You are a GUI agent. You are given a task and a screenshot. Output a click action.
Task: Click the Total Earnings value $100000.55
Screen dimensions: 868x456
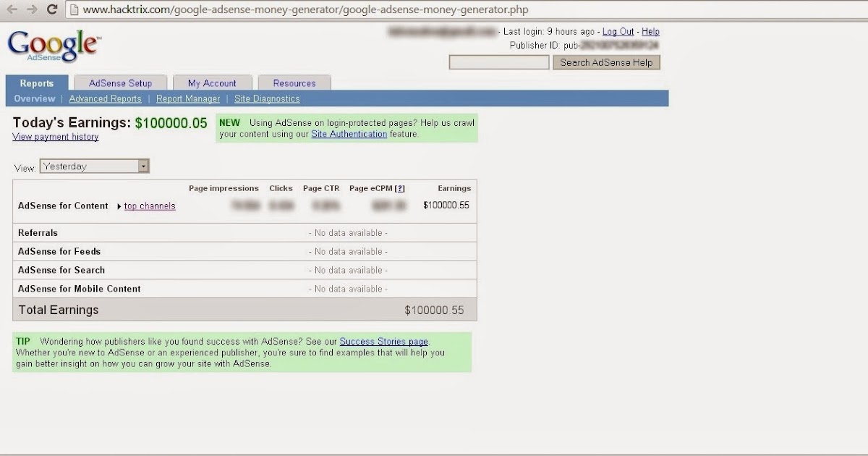tap(434, 311)
